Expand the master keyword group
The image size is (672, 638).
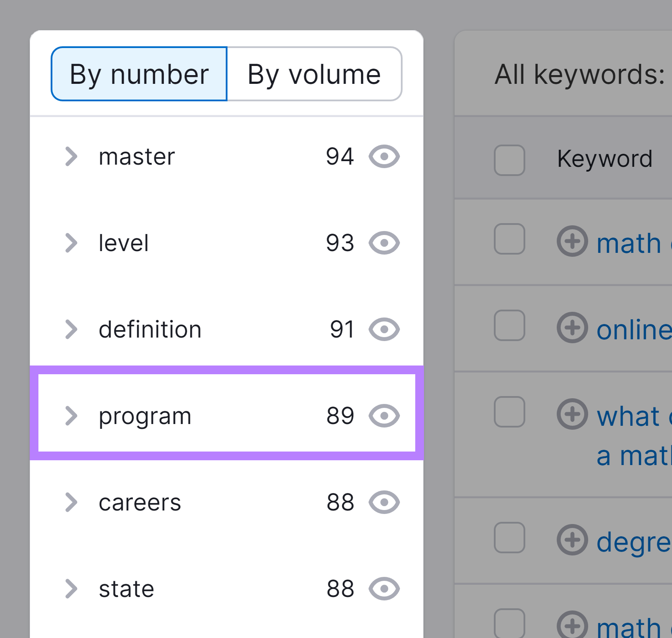71,157
